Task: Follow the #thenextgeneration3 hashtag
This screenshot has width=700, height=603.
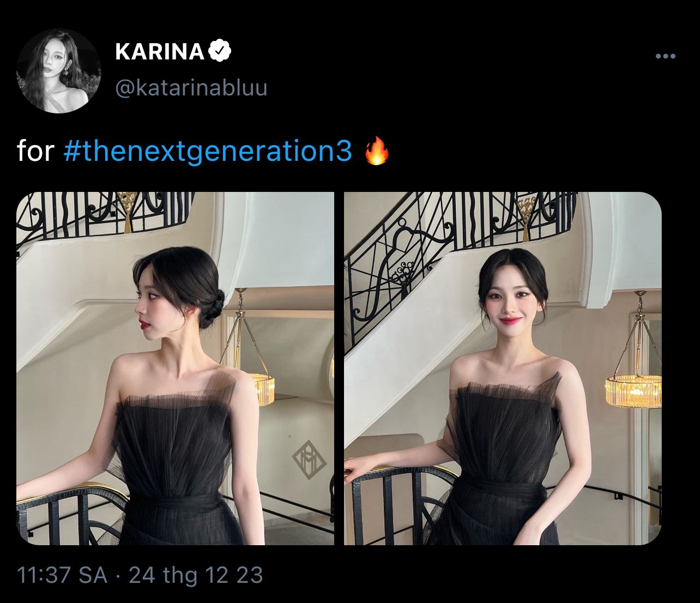Action: tap(208, 151)
